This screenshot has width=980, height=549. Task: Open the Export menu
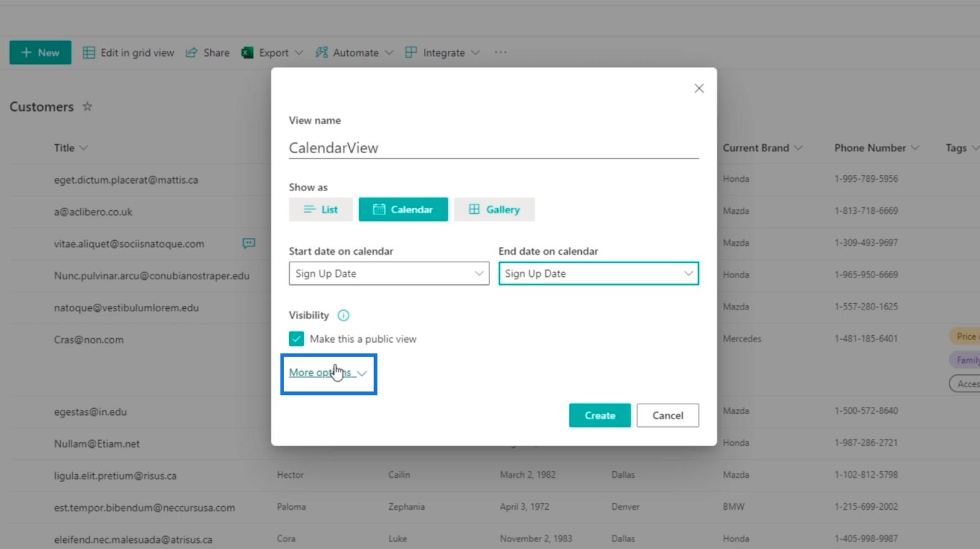273,53
